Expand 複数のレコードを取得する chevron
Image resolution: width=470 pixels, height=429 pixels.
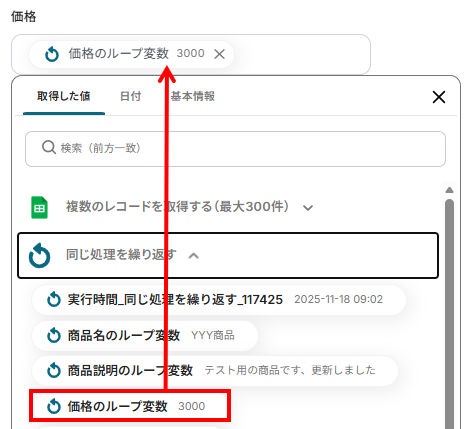(308, 208)
